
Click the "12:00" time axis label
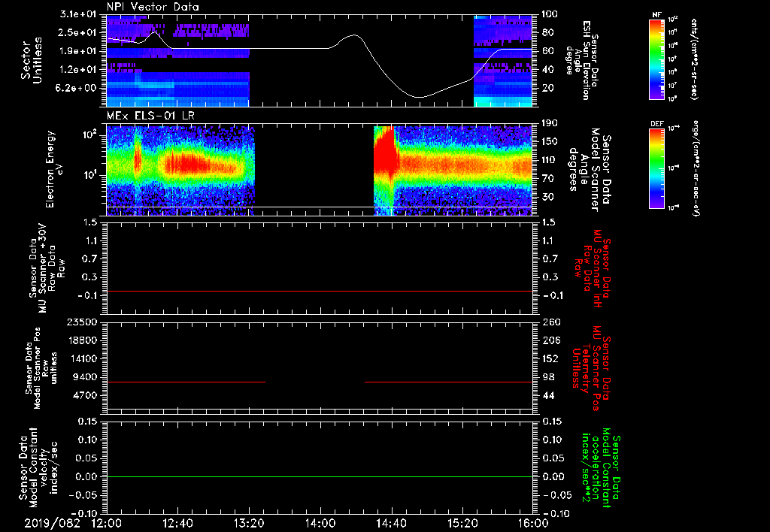coord(107,523)
